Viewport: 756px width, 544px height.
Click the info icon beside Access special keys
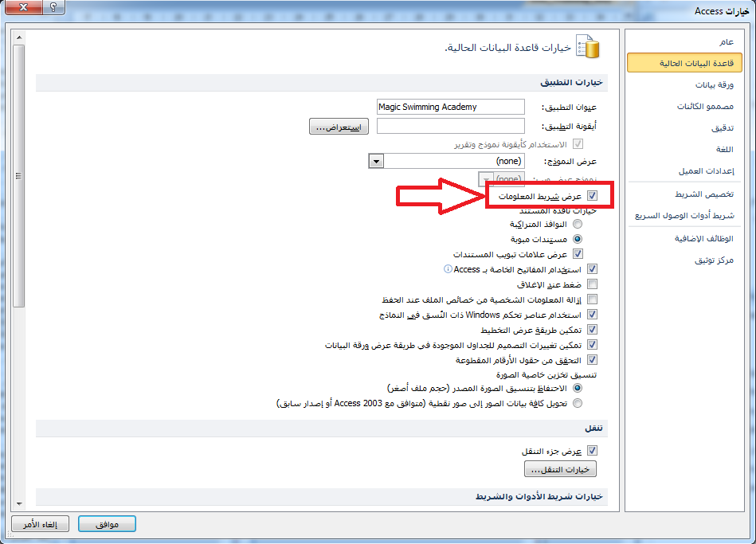coord(448,269)
